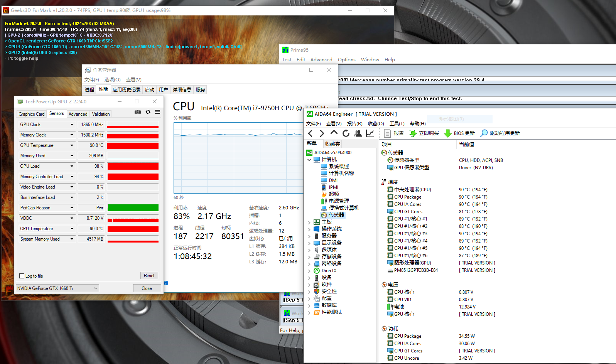The width and height of the screenshot is (616, 364).
Task: Collapse the 计算机 tree node
Action: point(309,159)
